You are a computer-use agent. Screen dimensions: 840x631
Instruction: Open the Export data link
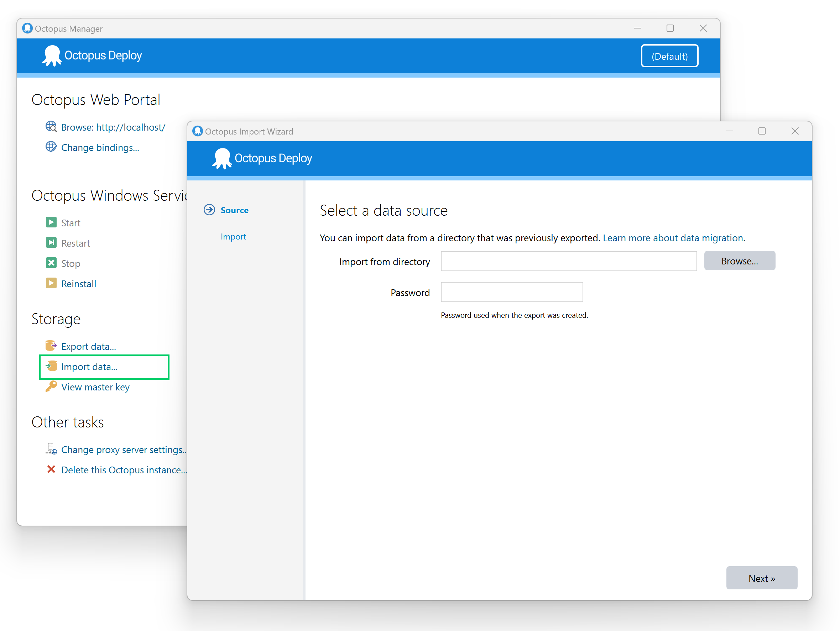88,346
